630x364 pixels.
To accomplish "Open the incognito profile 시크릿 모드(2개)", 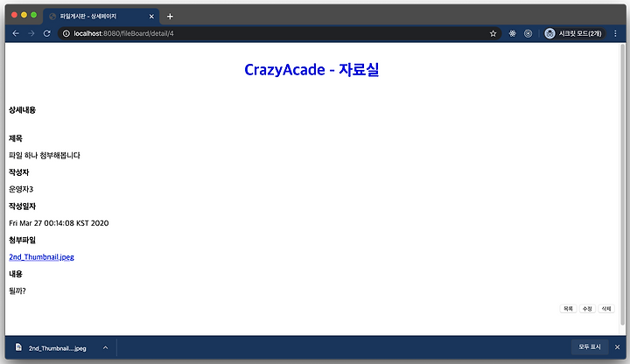I will (573, 34).
